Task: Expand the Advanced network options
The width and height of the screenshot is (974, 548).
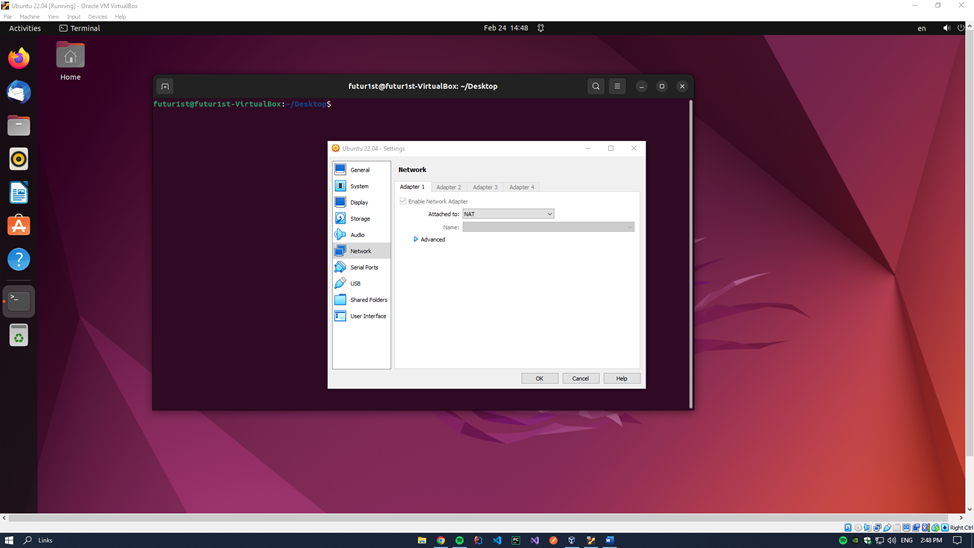Action: coord(429,239)
